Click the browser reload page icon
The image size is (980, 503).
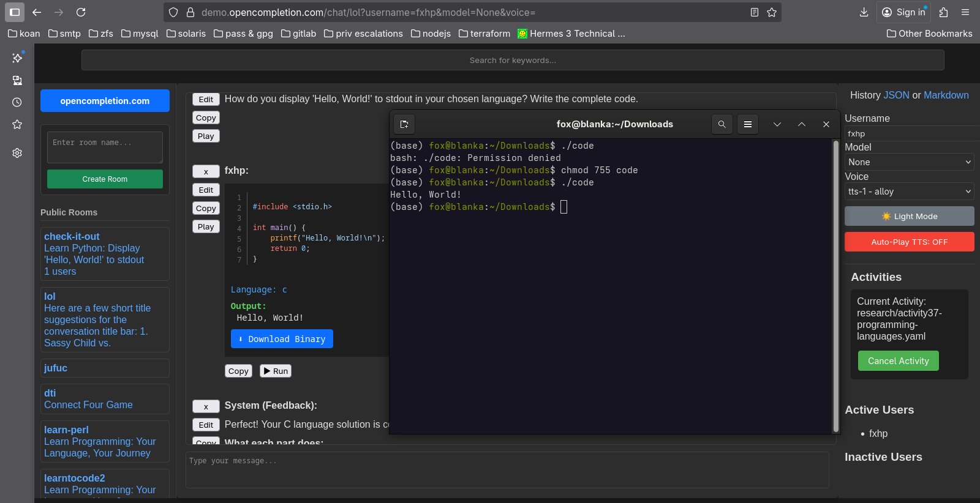(81, 12)
